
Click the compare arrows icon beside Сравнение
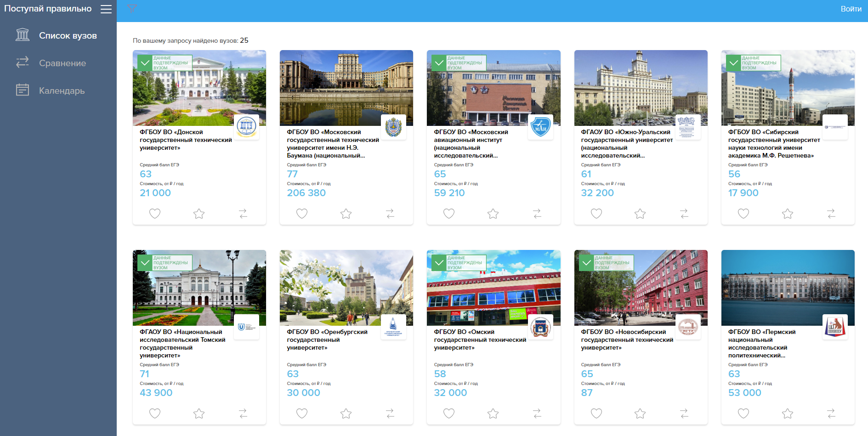point(23,62)
